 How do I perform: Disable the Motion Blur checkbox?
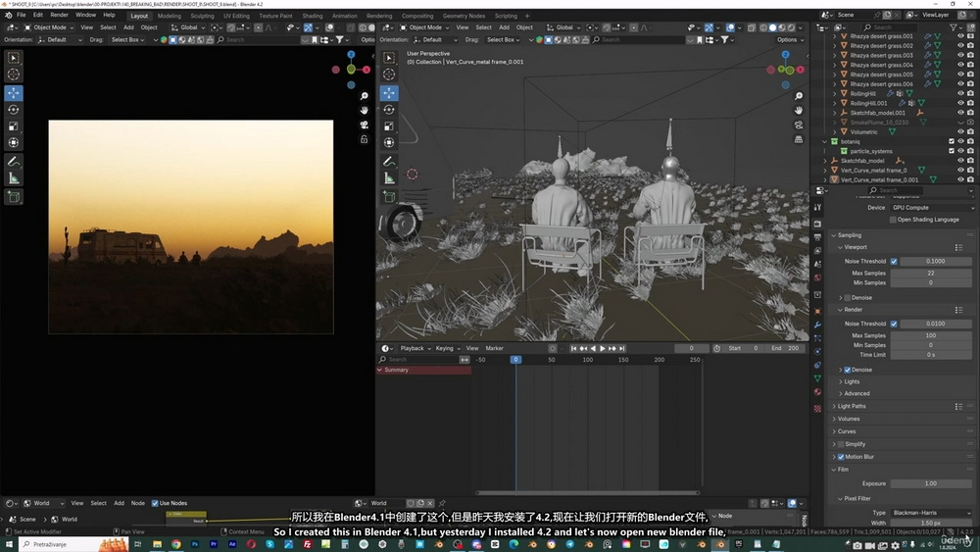tap(841, 457)
